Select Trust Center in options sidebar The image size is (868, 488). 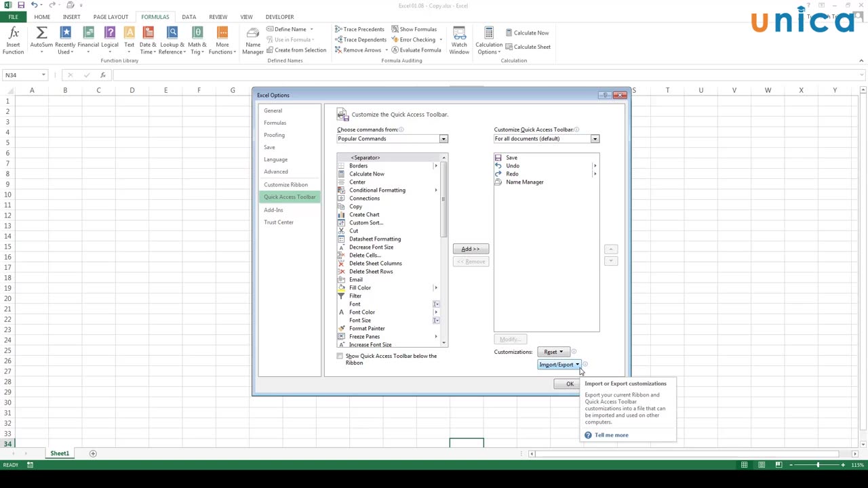pyautogui.click(x=279, y=222)
